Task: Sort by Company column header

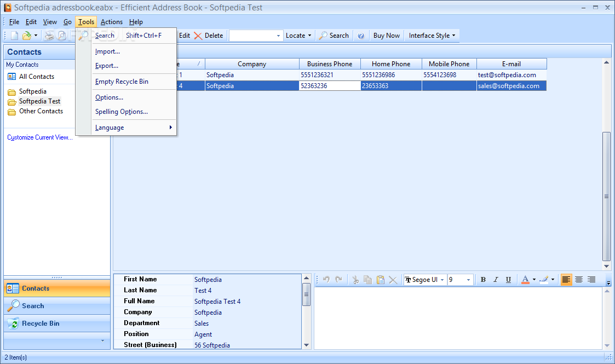Action: (x=252, y=64)
